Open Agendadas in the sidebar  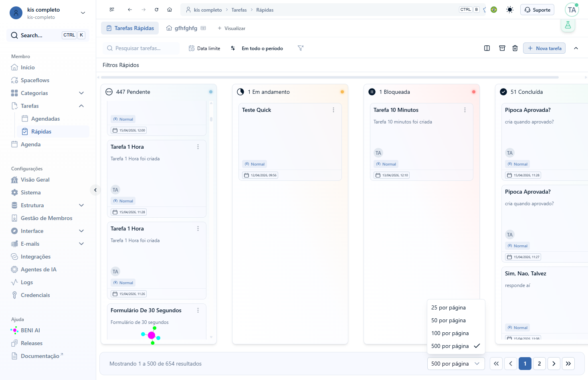coord(53,119)
